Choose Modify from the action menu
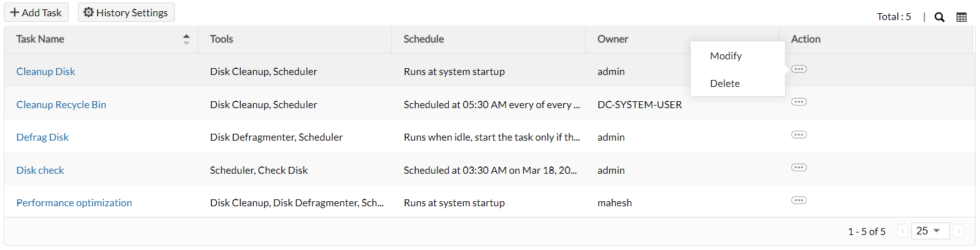The width and height of the screenshot is (980, 250). pos(726,56)
